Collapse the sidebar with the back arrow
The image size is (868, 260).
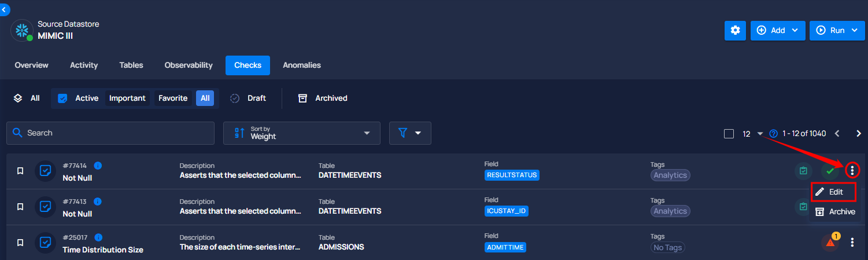point(4,9)
